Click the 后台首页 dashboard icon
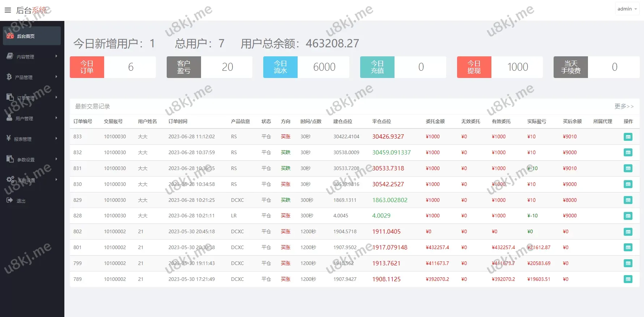Screen dimensions: 644x317 (10, 36)
